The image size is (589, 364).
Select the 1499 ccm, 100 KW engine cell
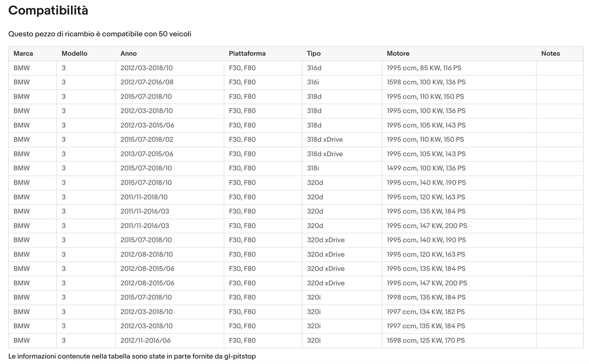(459, 168)
